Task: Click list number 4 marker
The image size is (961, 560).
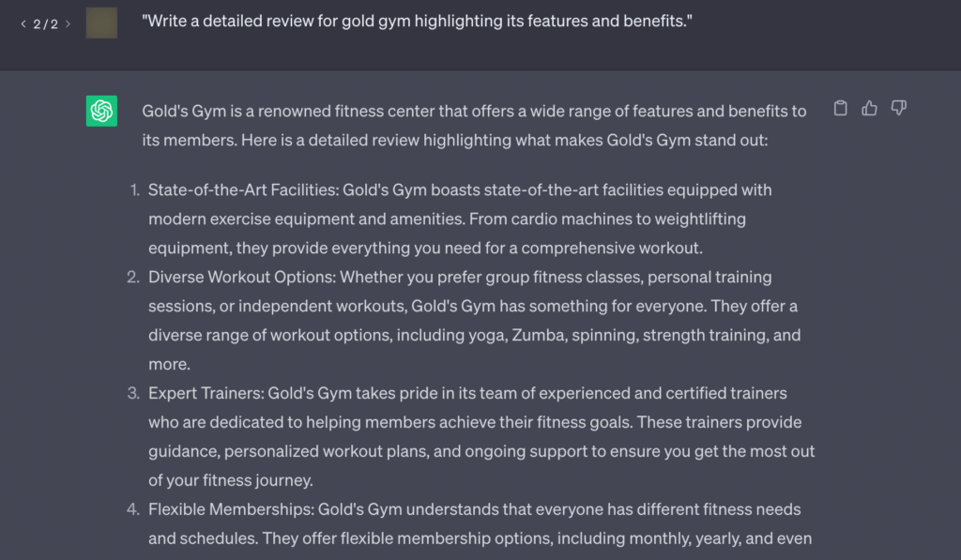Action: pyautogui.click(x=133, y=509)
